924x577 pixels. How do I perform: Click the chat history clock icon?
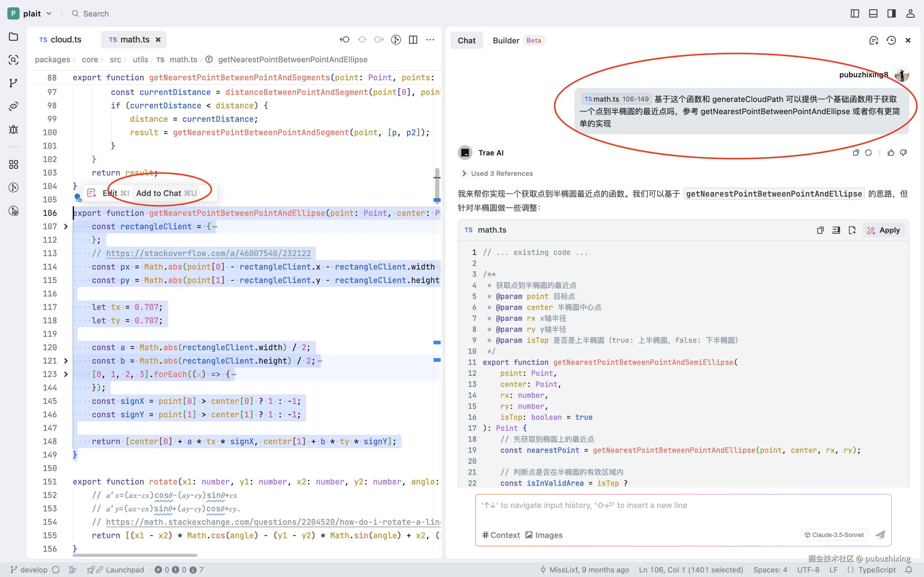click(x=891, y=40)
